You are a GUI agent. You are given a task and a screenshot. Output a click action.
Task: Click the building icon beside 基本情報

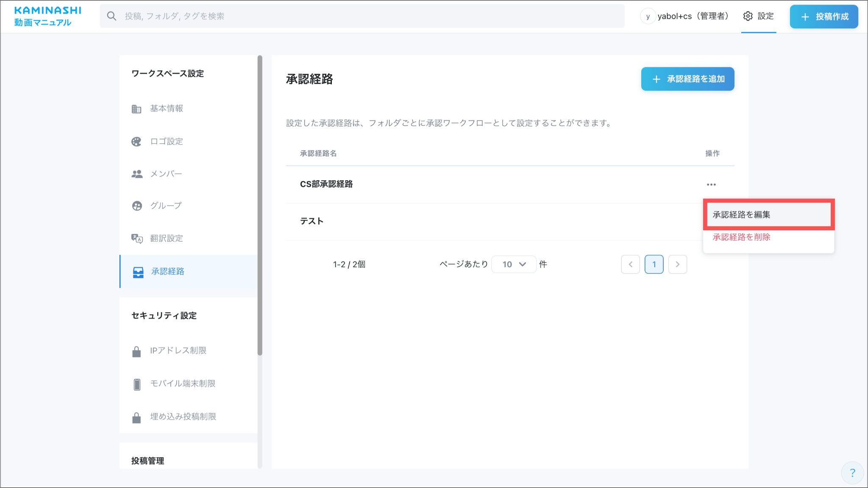click(x=136, y=109)
